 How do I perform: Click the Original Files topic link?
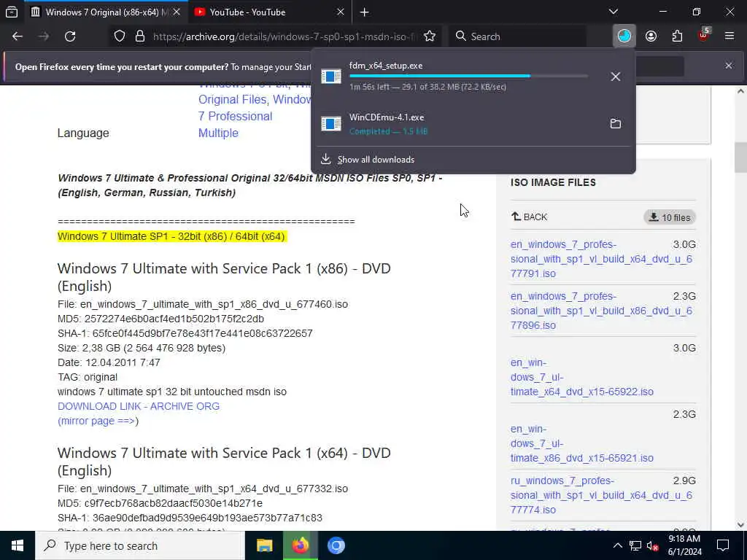(x=233, y=99)
